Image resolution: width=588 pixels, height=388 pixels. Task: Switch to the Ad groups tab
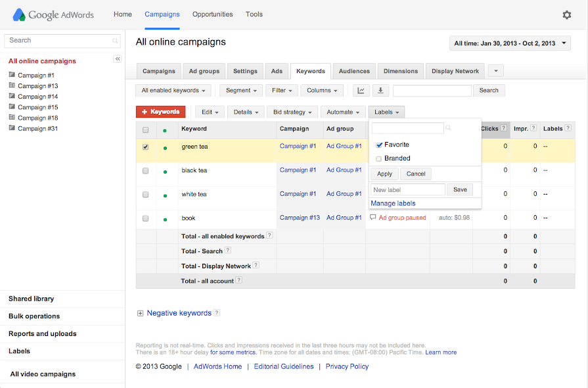(x=204, y=71)
